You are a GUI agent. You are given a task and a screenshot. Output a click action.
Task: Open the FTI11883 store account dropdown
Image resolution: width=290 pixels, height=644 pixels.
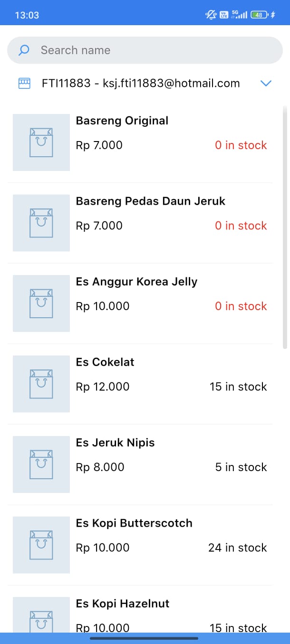point(141,84)
